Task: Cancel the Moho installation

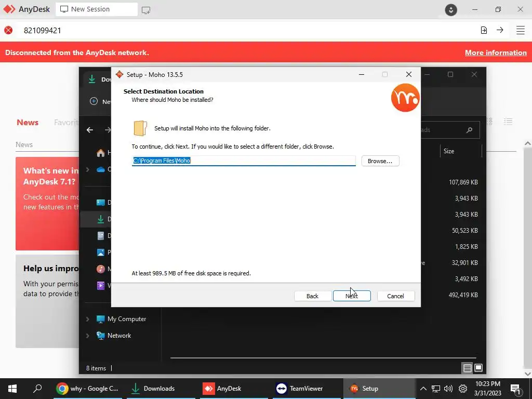Action: (x=395, y=296)
